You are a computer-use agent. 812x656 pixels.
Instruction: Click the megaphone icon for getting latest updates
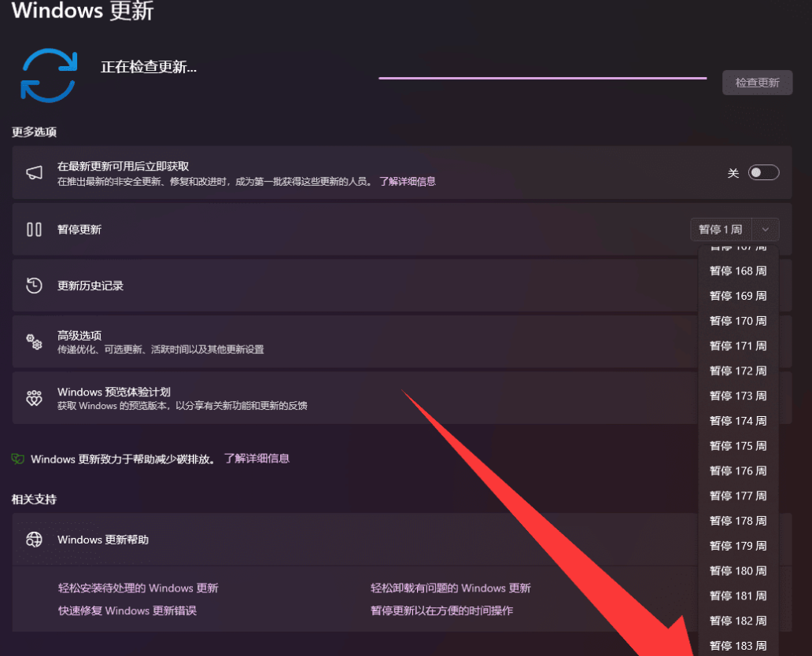tap(34, 172)
